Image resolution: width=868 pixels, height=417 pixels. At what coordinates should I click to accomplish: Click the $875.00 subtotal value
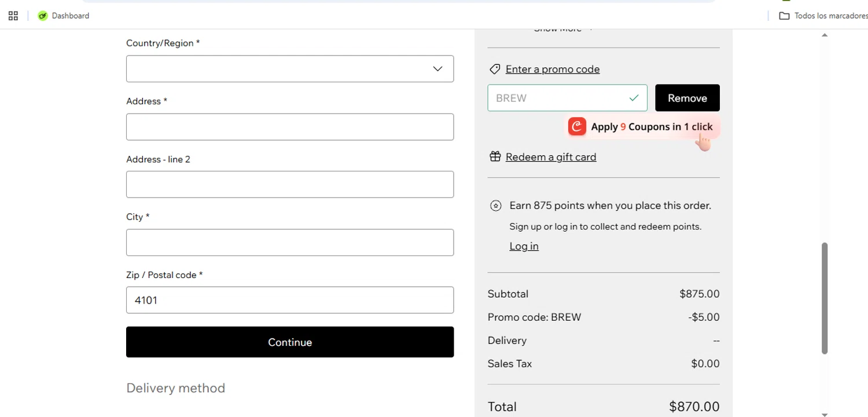(x=700, y=294)
